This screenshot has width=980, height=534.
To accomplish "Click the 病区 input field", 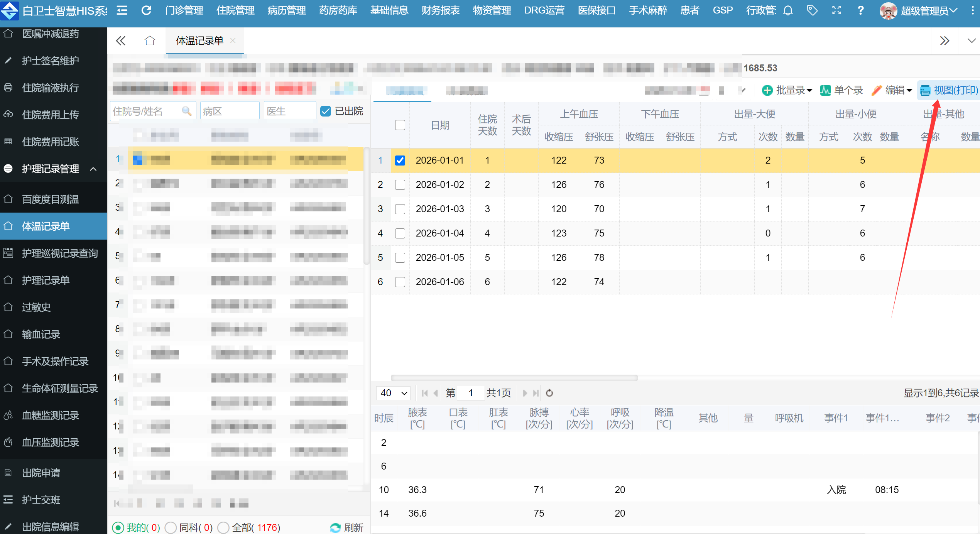I will [x=229, y=112].
